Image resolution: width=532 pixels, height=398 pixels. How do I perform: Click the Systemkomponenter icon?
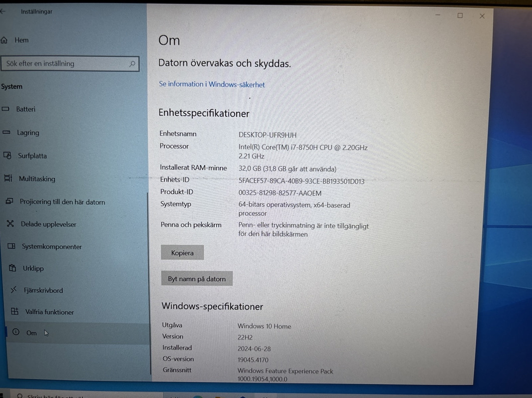(11, 246)
